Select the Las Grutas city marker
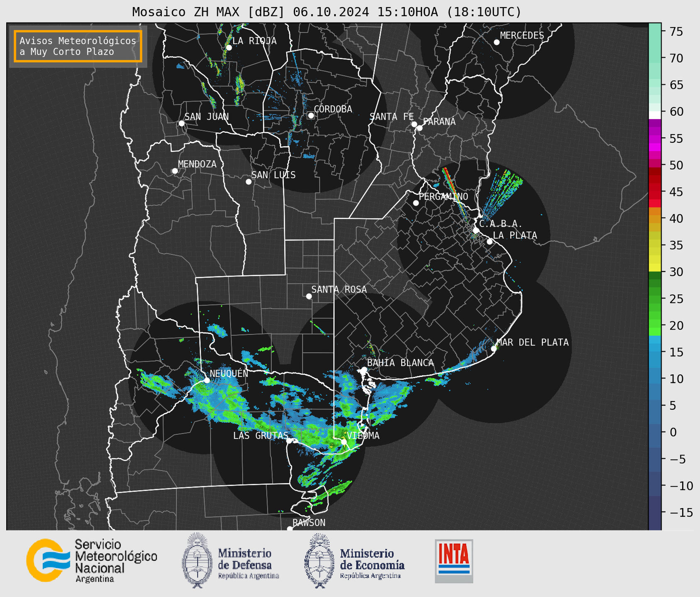 (289, 441)
